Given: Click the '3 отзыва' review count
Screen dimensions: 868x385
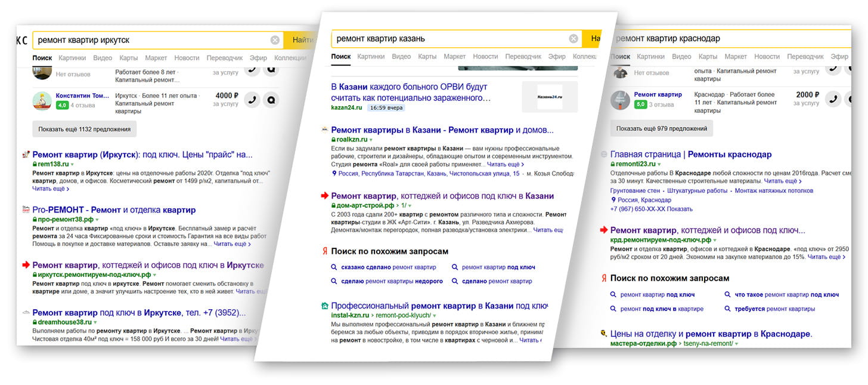Looking at the screenshot, I should coord(661,104).
